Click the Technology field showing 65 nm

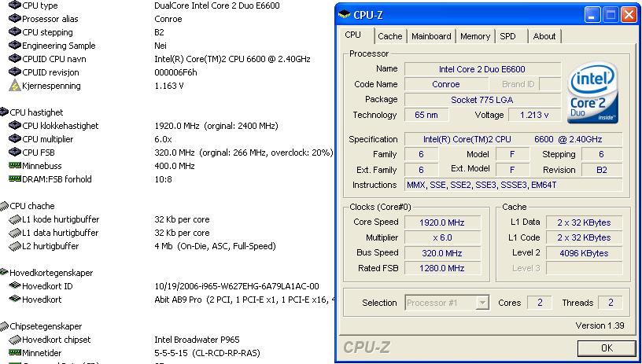[426, 115]
